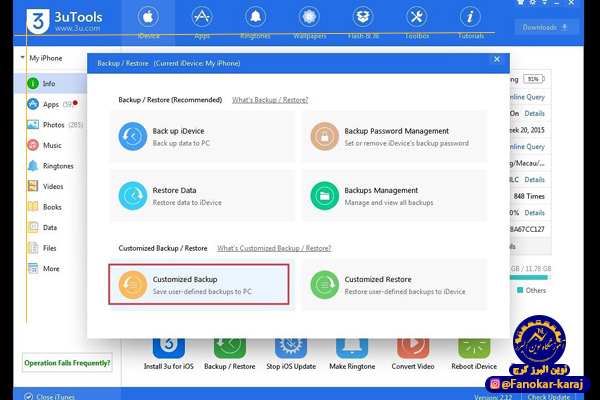600x400 pixels.
Task: Open the iDevice tab icon
Action: pos(148,17)
